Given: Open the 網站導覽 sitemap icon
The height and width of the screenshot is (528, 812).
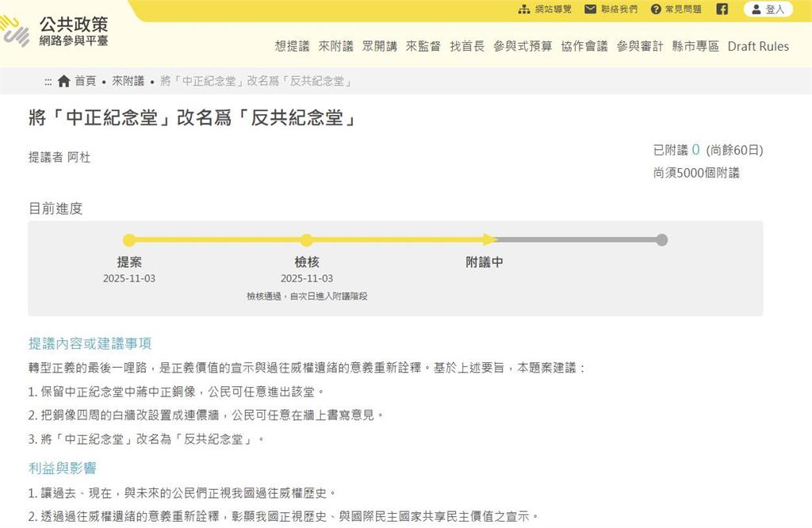Looking at the screenshot, I should click(523, 10).
